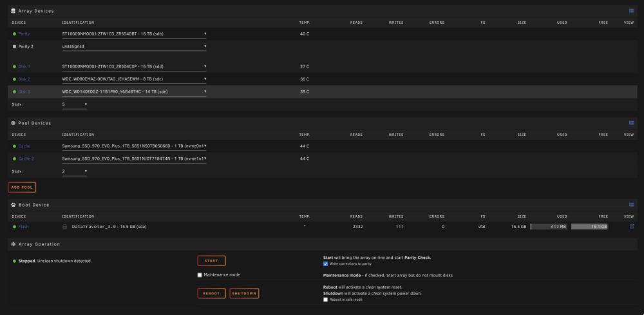Open Pool Devices Slots dropdown showing 2

coord(75,171)
